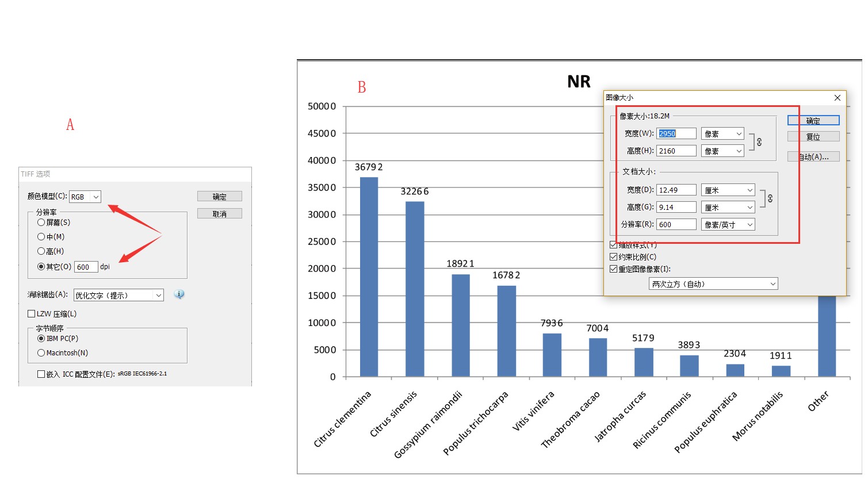Click the 36792 data label

coord(369,167)
